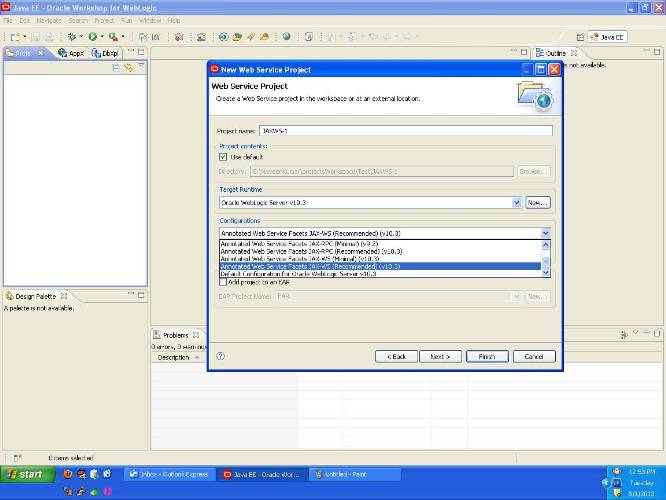Click Java EE Oracle Workshop taskbar item
Image resolution: width=666 pixels, height=500 pixels.
(x=262, y=474)
